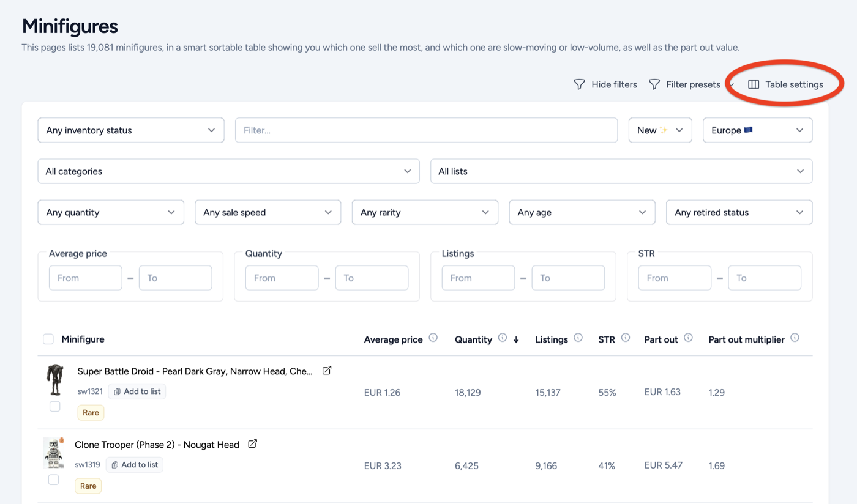Open the Europe region dropdown
This screenshot has height=504, width=857.
coord(758,130)
